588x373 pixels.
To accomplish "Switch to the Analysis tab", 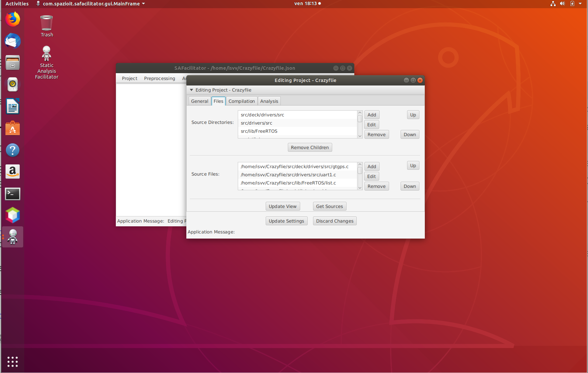I will (269, 101).
